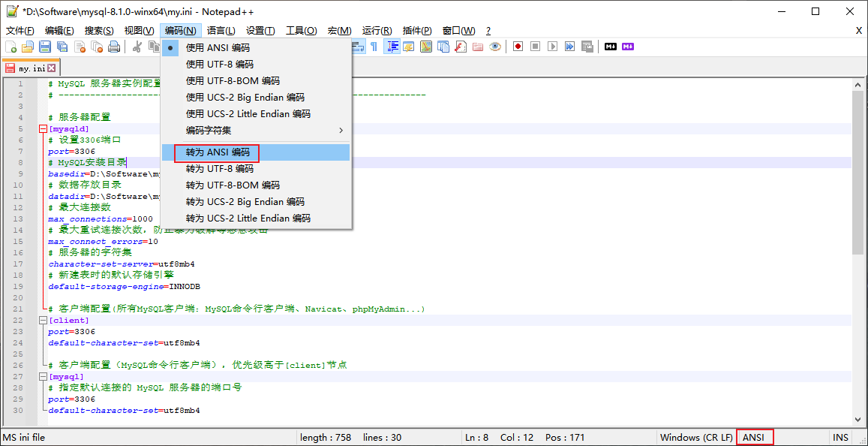The image size is (868, 446).
Task: Click the Playback macro icon
Action: pos(552,47)
